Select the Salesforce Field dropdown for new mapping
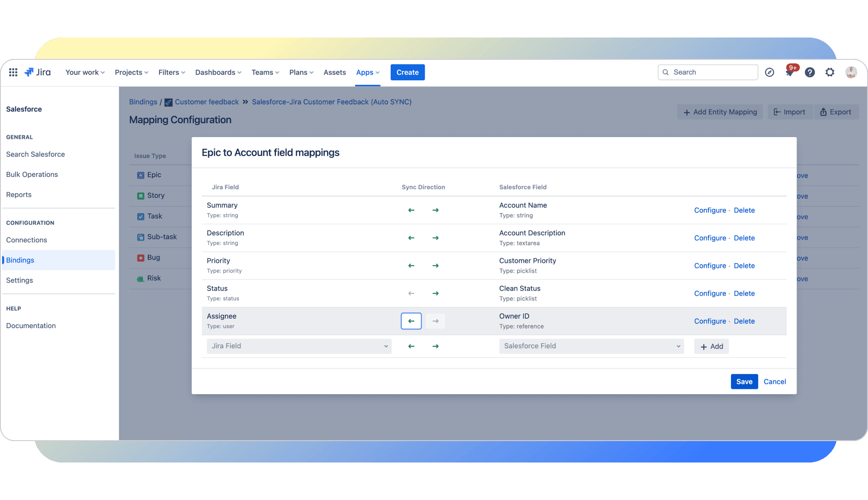This screenshot has height=500, width=868. pos(590,346)
